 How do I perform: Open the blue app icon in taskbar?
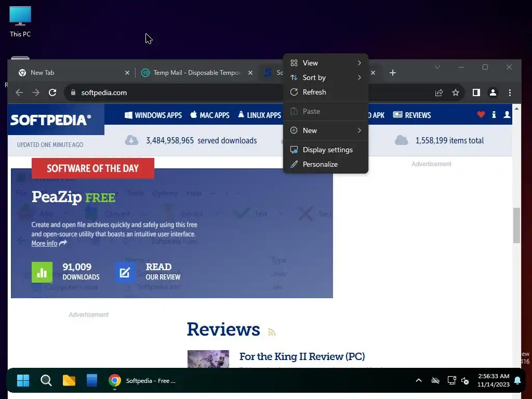(91, 381)
